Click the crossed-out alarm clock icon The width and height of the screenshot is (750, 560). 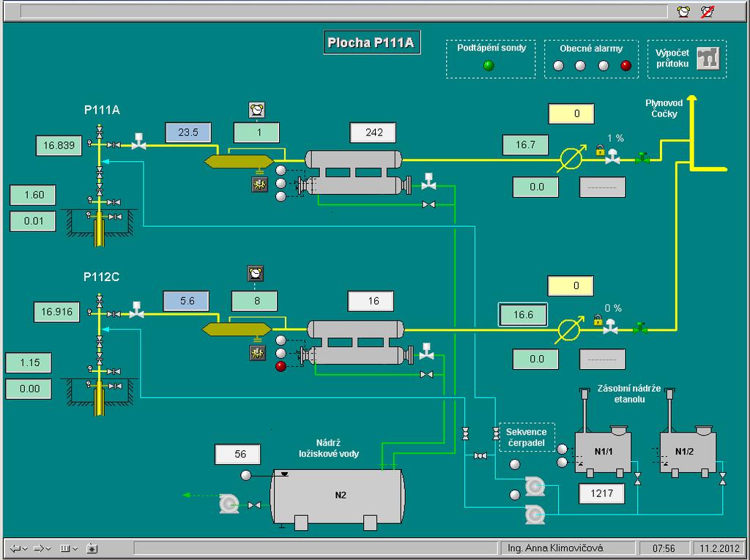[x=708, y=12]
